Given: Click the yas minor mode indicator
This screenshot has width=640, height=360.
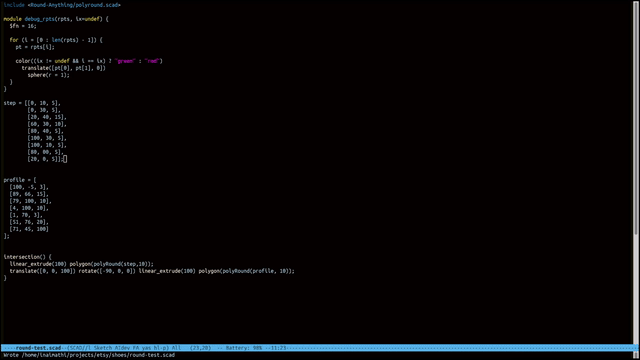Looking at the screenshot, I should coord(145,348).
